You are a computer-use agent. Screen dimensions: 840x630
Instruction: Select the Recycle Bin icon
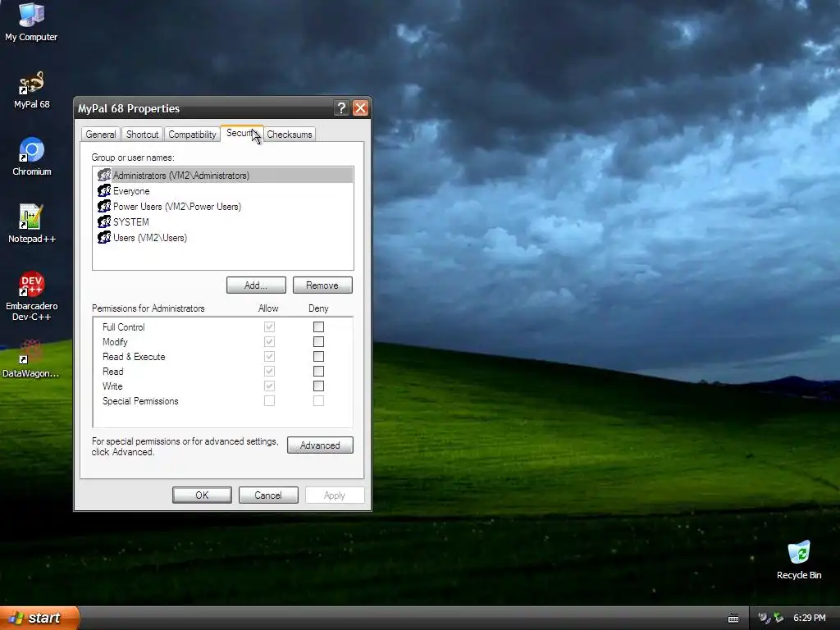[x=799, y=559]
